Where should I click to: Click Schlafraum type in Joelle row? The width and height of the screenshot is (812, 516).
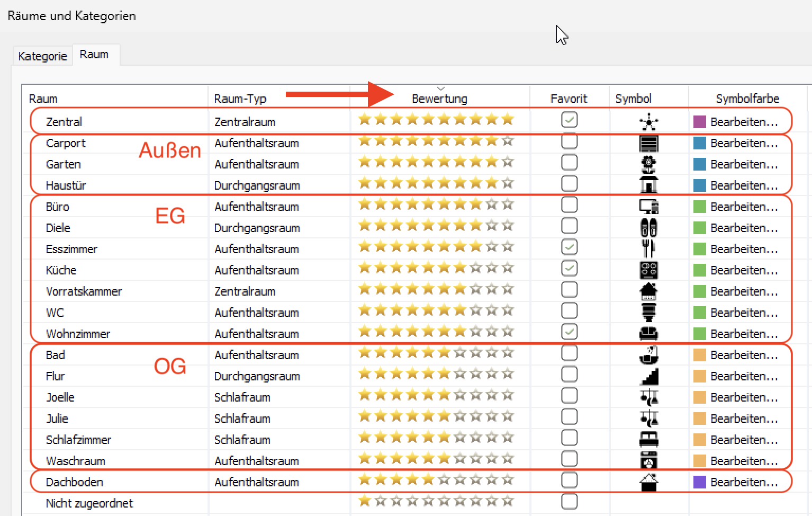click(x=242, y=397)
